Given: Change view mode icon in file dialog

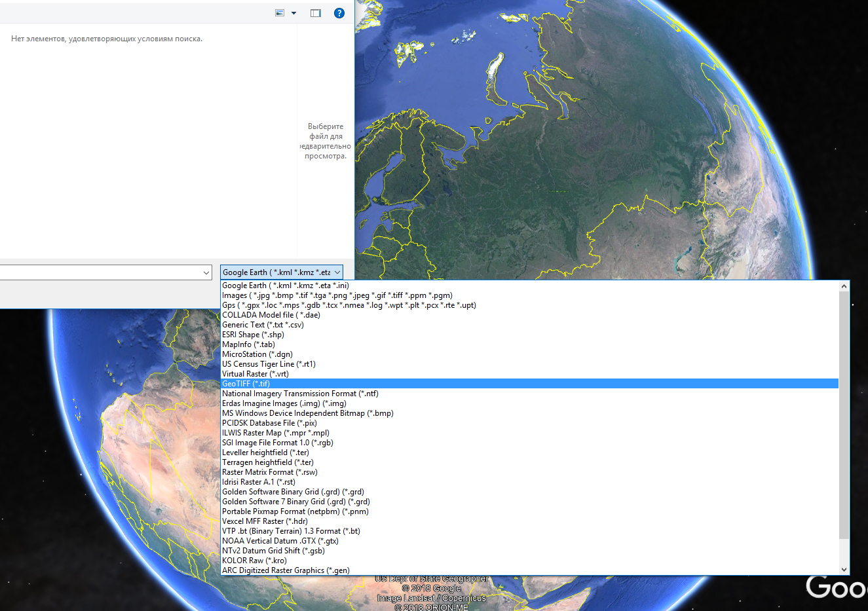Looking at the screenshot, I should 280,13.
